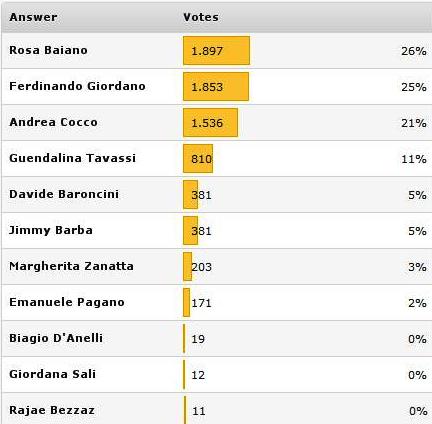
Task: Click the Emanuele Pagano name
Action: pyautogui.click(x=67, y=302)
